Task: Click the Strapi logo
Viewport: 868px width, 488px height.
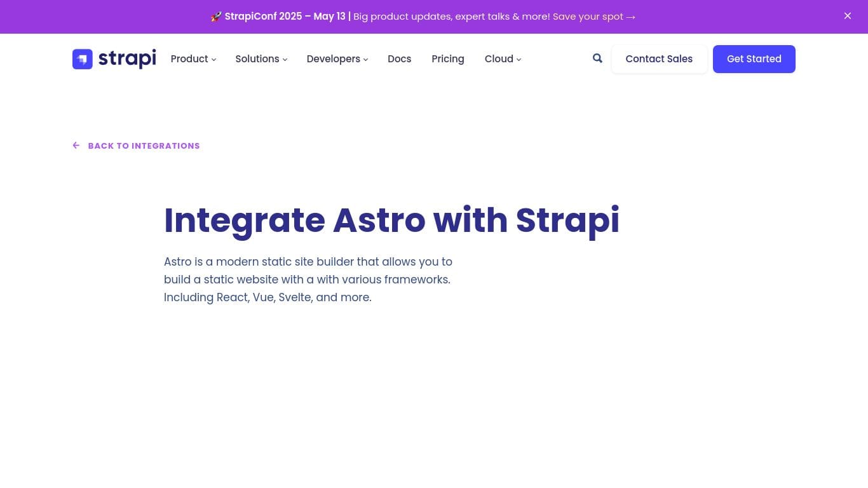Action: (114, 58)
